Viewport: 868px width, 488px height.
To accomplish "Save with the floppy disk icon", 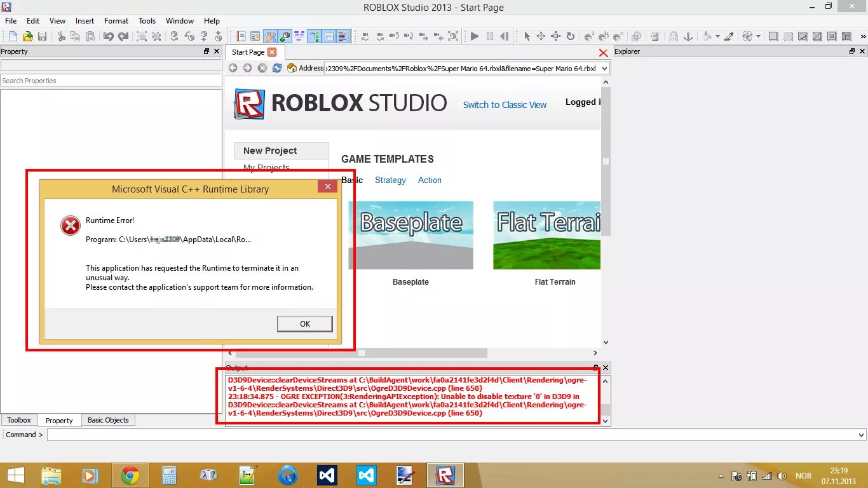I will pyautogui.click(x=42, y=37).
